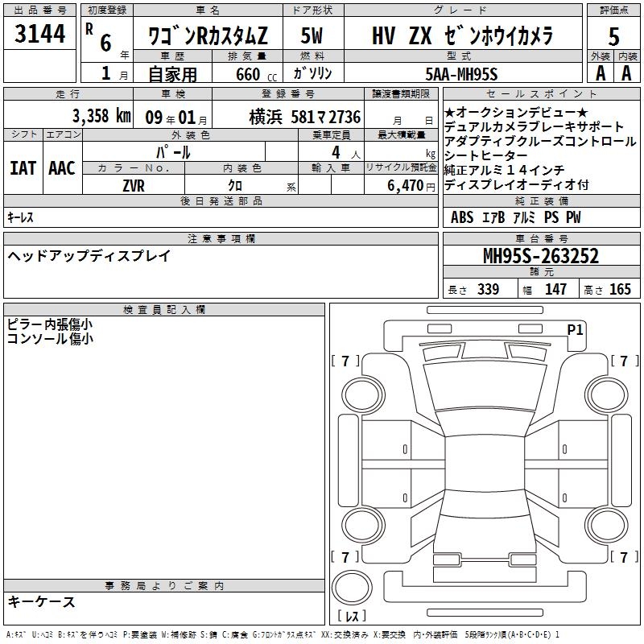Click the top-left [7] tire marker

pyautogui.click(x=345, y=361)
